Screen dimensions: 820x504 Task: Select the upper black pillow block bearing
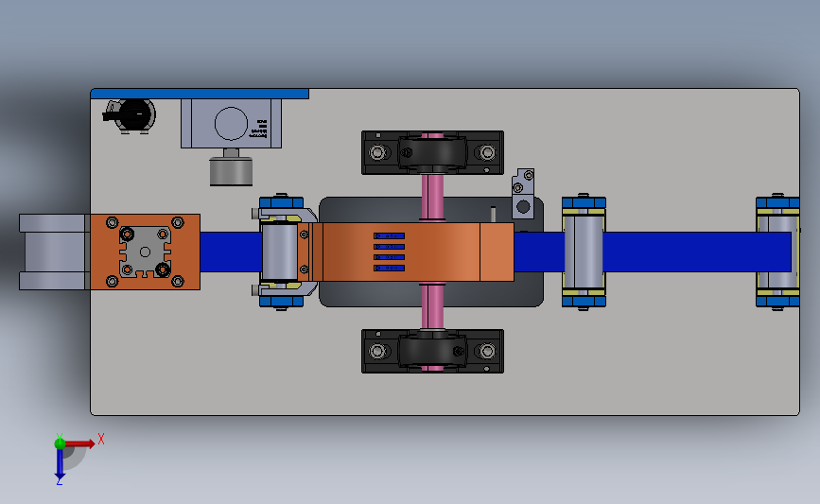(432, 152)
